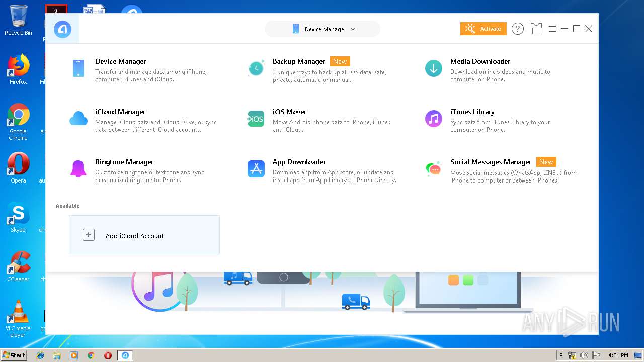This screenshot has height=362, width=644.
Task: Click the 4:01 PM system clock
Action: click(x=618, y=355)
